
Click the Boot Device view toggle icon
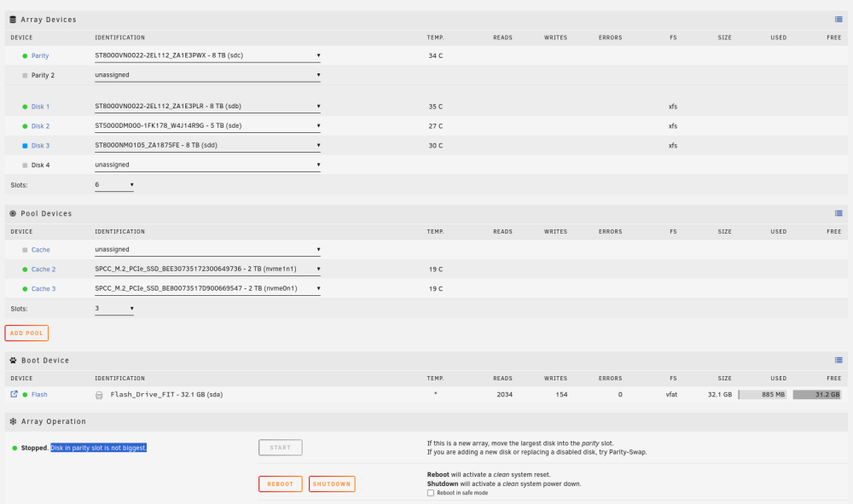[838, 361]
